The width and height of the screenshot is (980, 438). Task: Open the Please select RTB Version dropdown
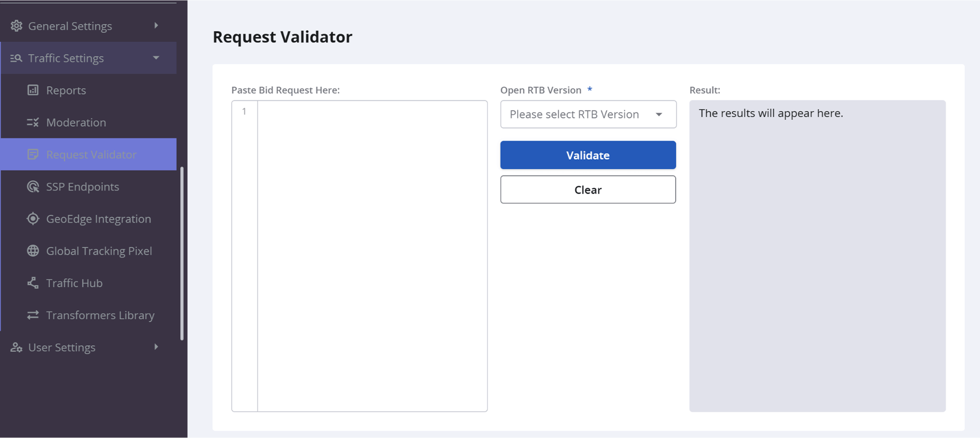588,114
